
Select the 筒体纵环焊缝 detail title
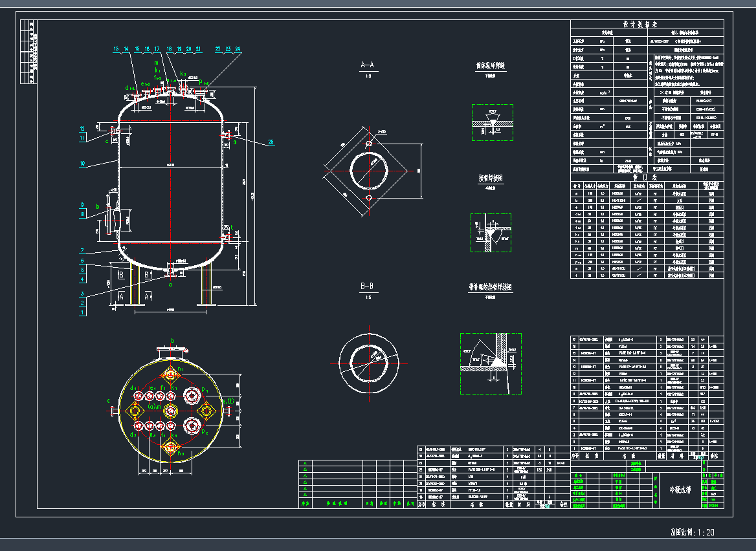tap(490, 66)
